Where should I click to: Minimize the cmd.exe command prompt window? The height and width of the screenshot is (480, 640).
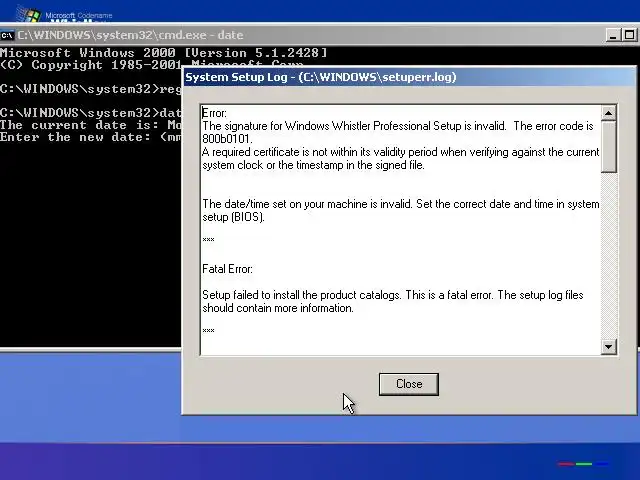pos(613,36)
